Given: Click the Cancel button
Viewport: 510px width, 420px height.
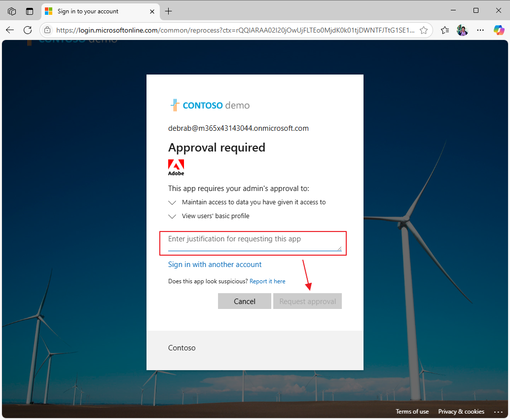Looking at the screenshot, I should [x=245, y=301].
